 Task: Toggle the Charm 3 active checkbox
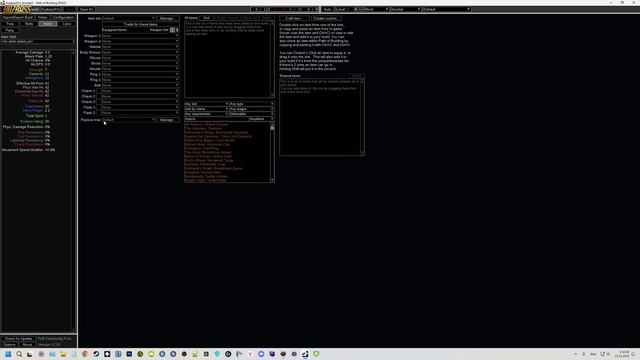[x=98, y=102]
